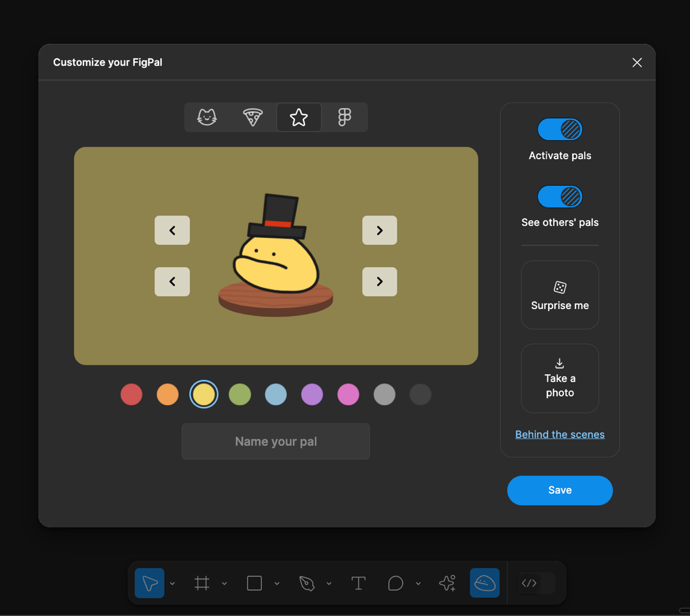Click the Move tool arrow
Image resolution: width=690 pixels, height=616 pixels.
click(x=149, y=583)
